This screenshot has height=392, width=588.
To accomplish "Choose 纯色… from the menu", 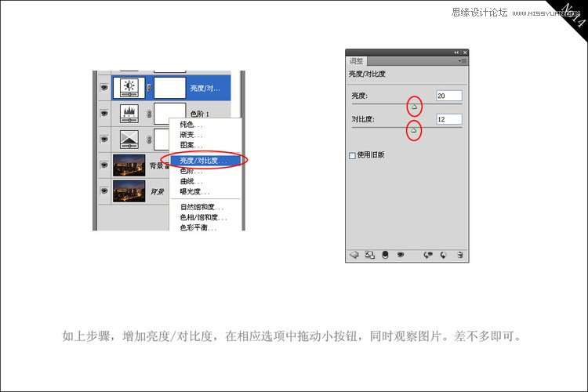I will (205, 124).
